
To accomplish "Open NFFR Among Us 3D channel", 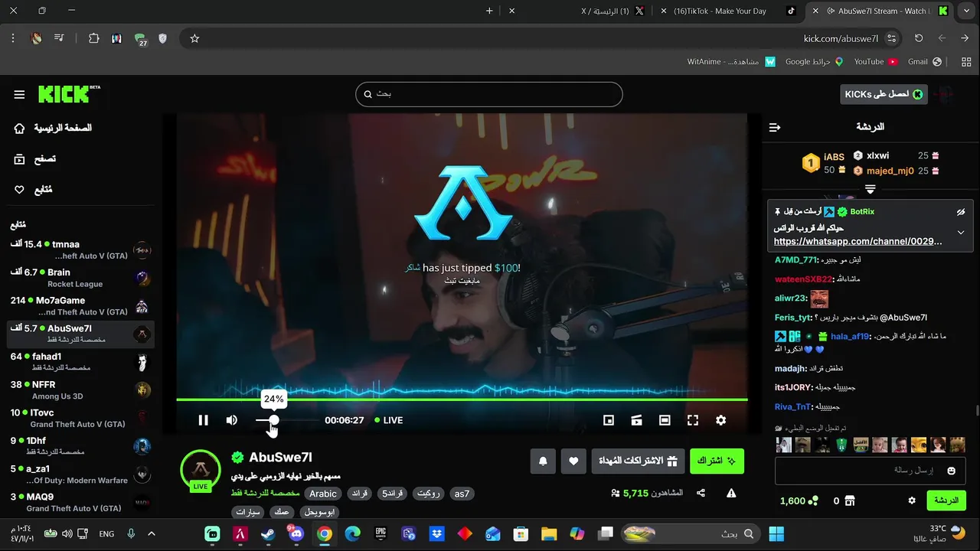I will pyautogui.click(x=80, y=390).
